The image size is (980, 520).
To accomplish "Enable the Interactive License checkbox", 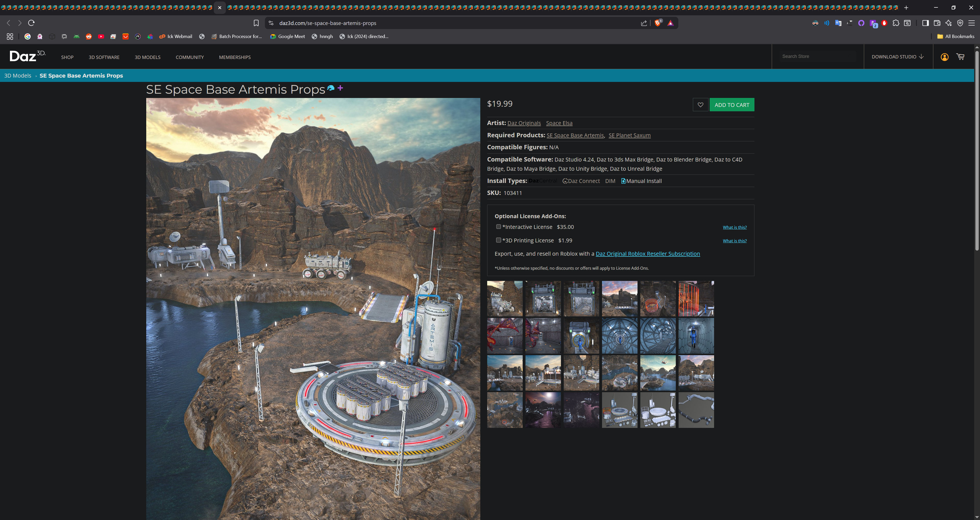I will (498, 226).
